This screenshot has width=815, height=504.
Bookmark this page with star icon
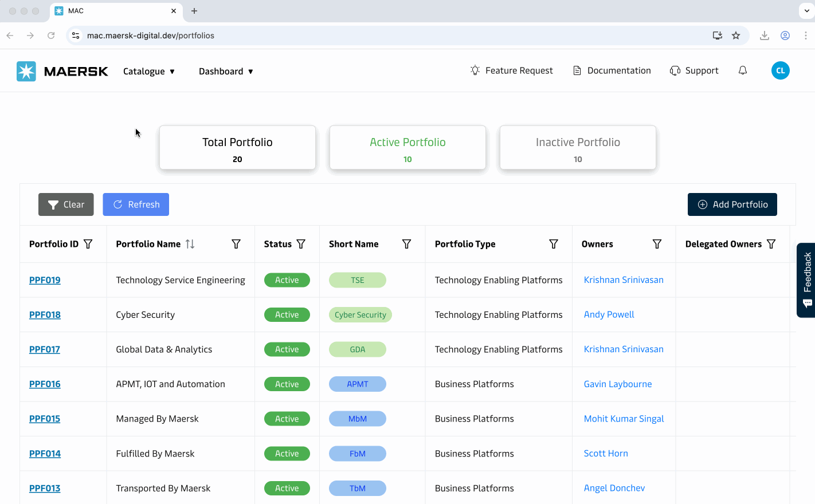736,36
